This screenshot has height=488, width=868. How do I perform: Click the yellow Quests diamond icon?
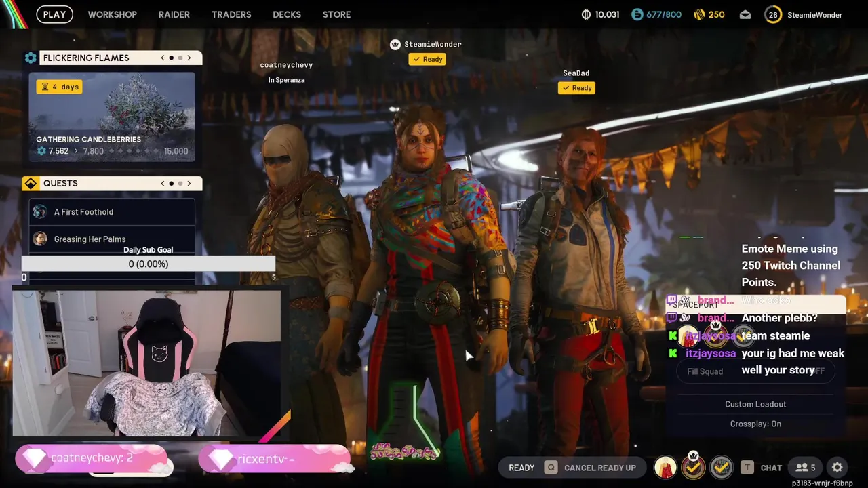pos(31,183)
